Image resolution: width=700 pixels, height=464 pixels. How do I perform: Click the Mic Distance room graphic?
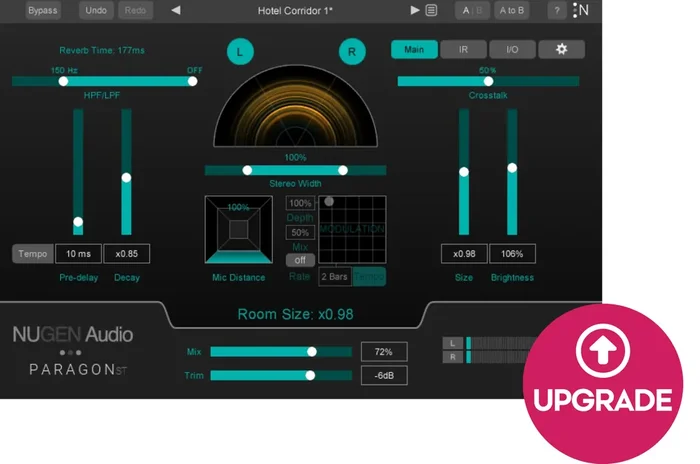pyautogui.click(x=238, y=230)
